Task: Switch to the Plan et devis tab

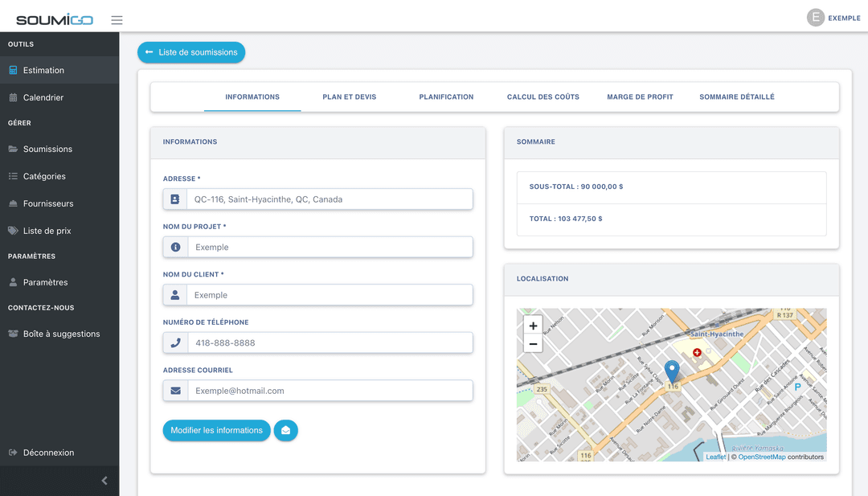Action: pos(349,97)
